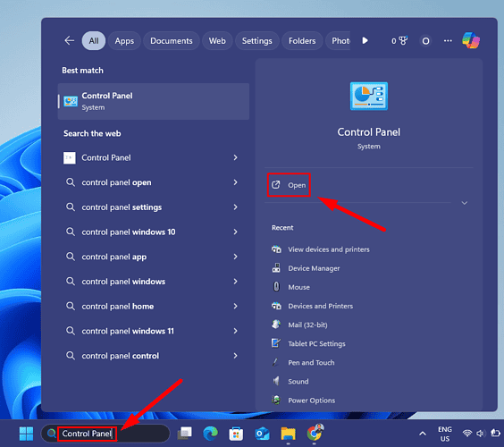The height and width of the screenshot is (447, 504).
Task: Open the rewards points trophy icon
Action: [399, 41]
